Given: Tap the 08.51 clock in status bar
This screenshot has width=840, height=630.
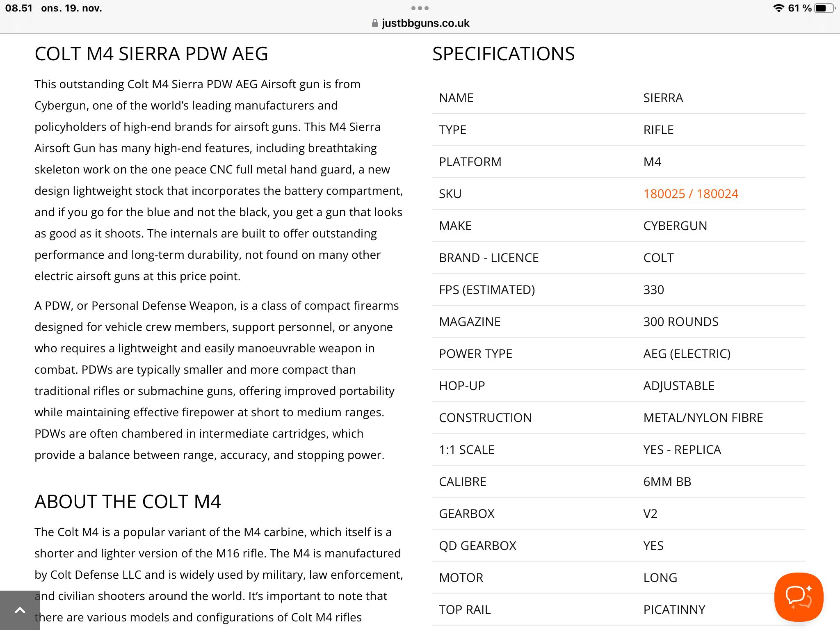Looking at the screenshot, I should click(x=19, y=8).
